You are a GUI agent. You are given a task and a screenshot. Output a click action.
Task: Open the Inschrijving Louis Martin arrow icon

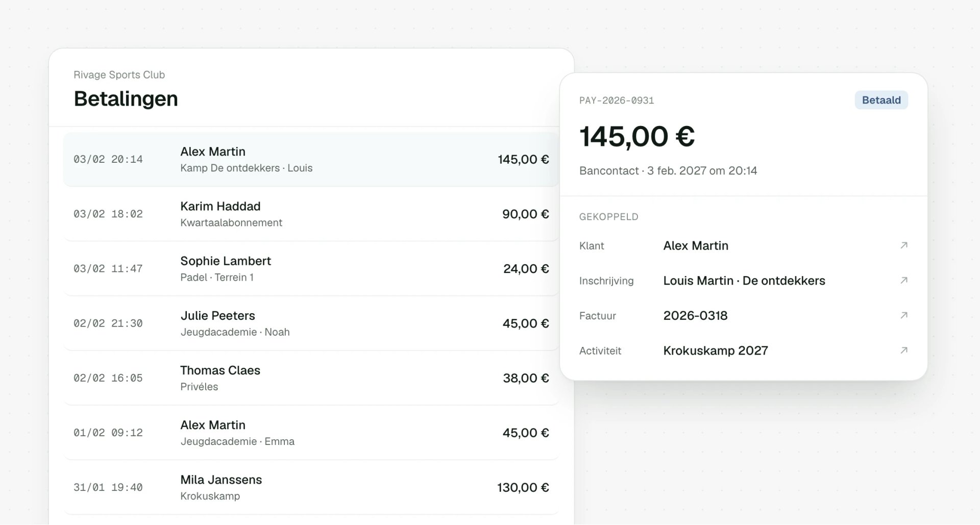coord(903,281)
